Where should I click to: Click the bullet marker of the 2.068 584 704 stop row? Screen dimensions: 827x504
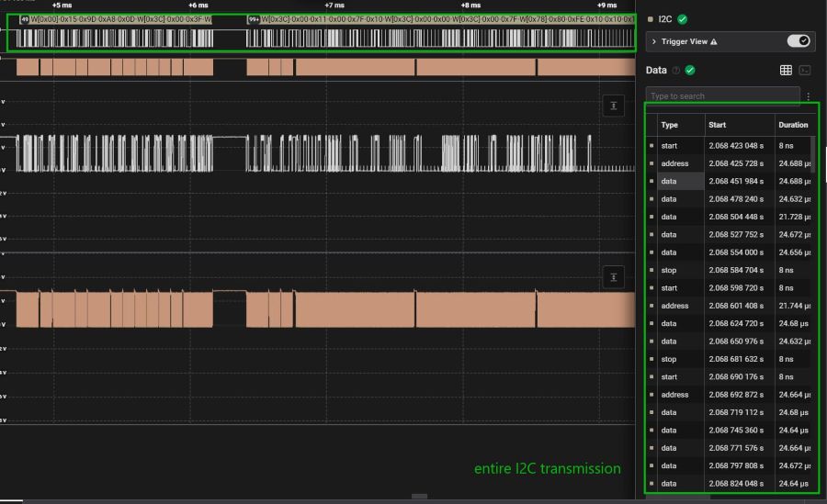[651, 270]
